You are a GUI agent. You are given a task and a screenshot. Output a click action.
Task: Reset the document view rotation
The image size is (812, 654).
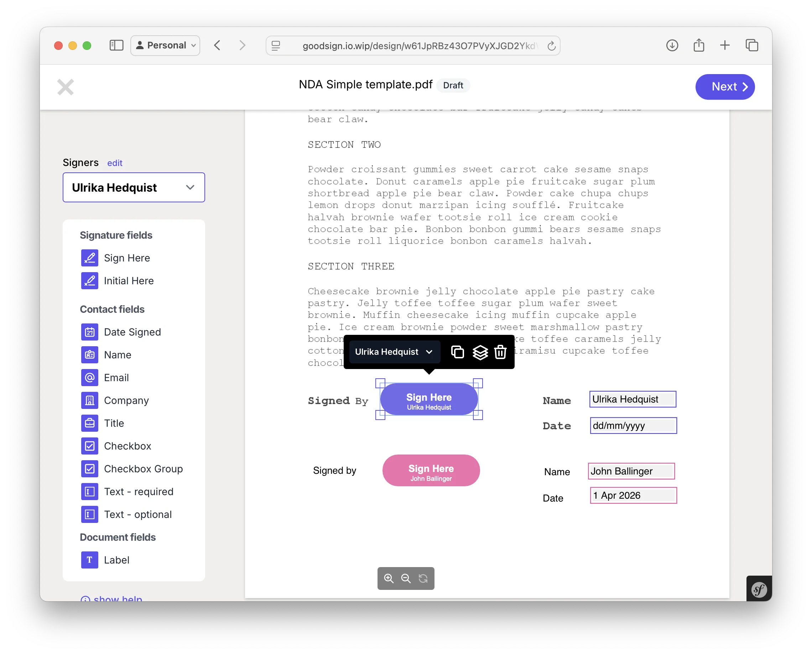(423, 578)
